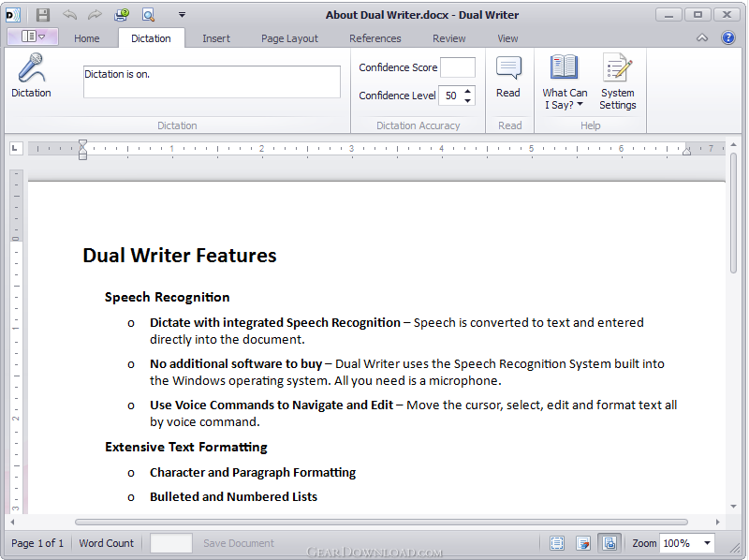Click 'by voice command.' text line
Image resolution: width=749 pixels, height=560 pixels.
[205, 422]
